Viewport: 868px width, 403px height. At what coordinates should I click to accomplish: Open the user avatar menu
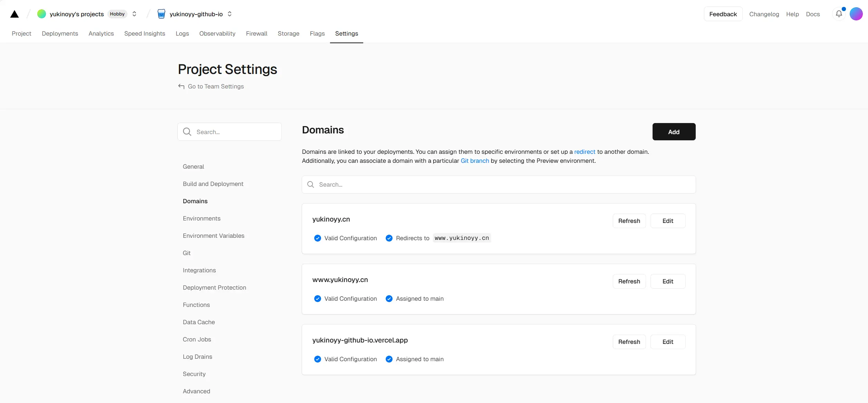pyautogui.click(x=856, y=14)
